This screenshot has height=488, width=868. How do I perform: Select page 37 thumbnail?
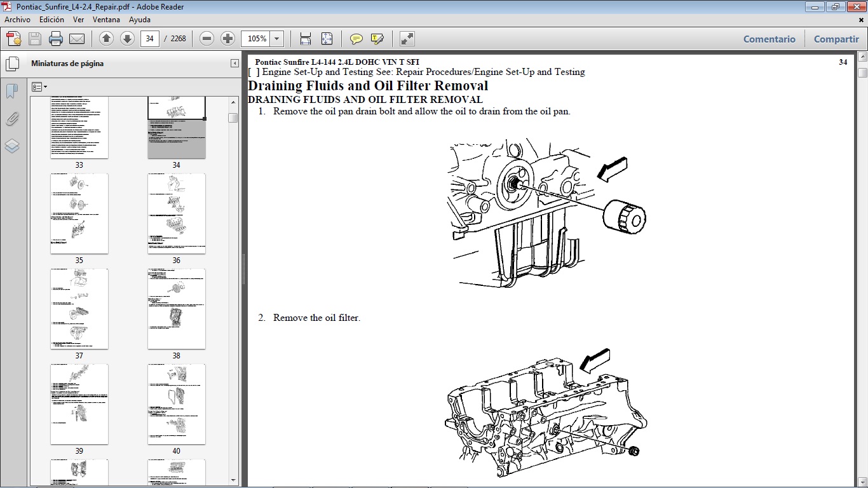pyautogui.click(x=79, y=309)
